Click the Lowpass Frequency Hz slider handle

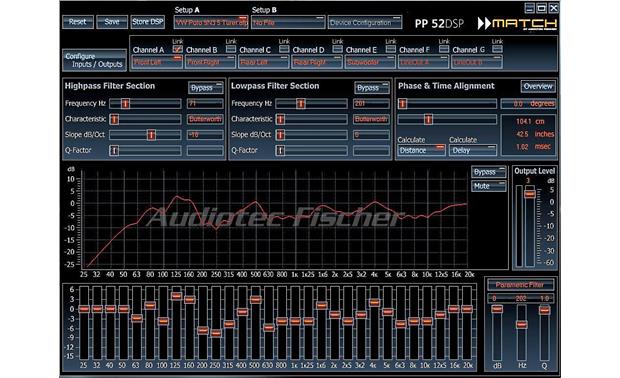[x=301, y=104]
